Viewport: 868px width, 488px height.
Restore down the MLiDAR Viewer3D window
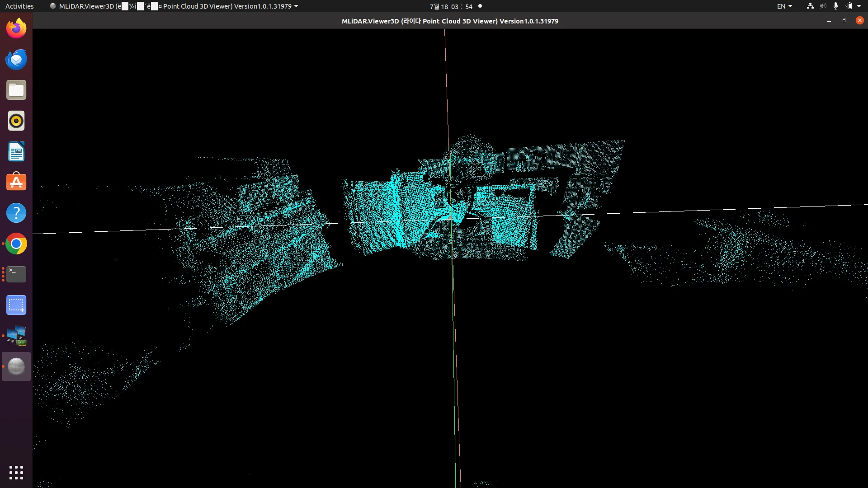click(844, 21)
